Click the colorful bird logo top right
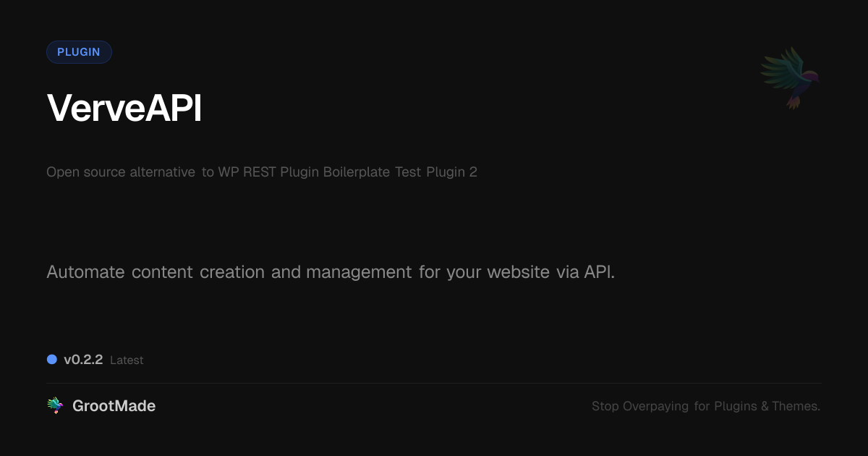868x456 pixels. 788,77
